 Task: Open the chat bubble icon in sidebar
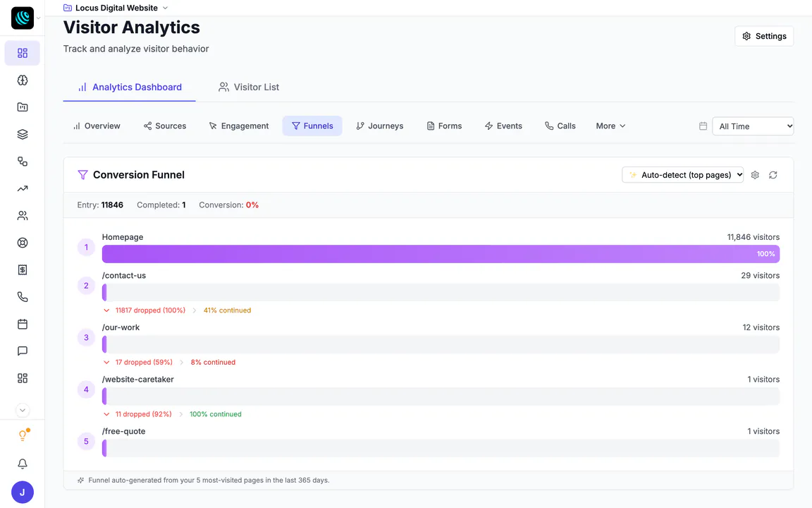(23, 351)
